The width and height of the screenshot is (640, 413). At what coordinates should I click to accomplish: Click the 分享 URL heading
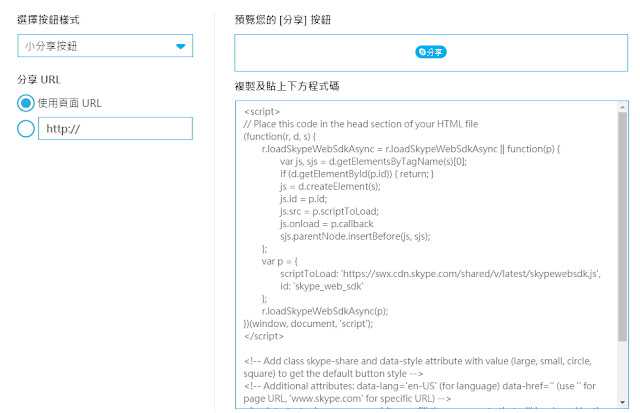point(39,80)
